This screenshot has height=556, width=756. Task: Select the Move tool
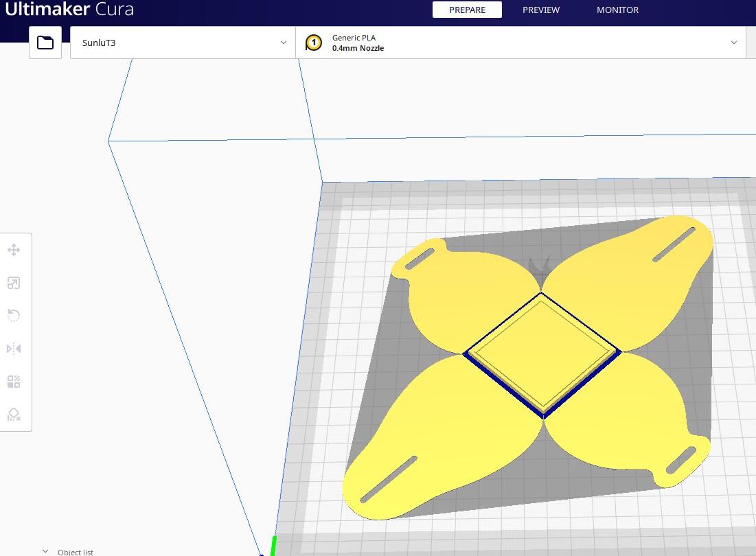[14, 250]
